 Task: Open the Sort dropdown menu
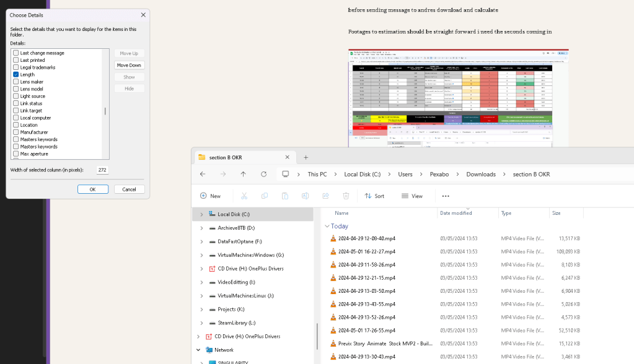coord(374,196)
